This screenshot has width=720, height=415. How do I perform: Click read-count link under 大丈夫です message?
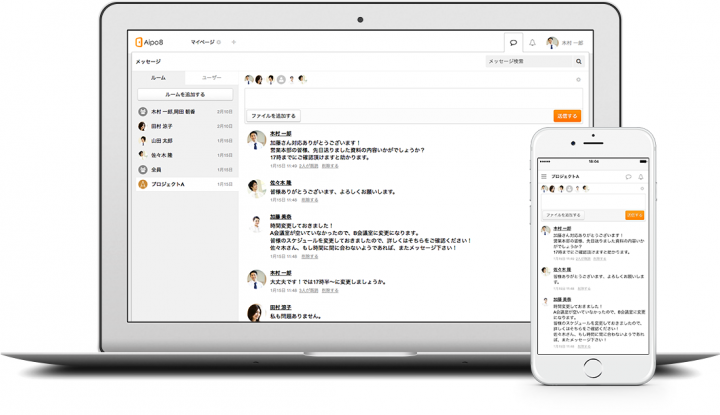pos(308,290)
